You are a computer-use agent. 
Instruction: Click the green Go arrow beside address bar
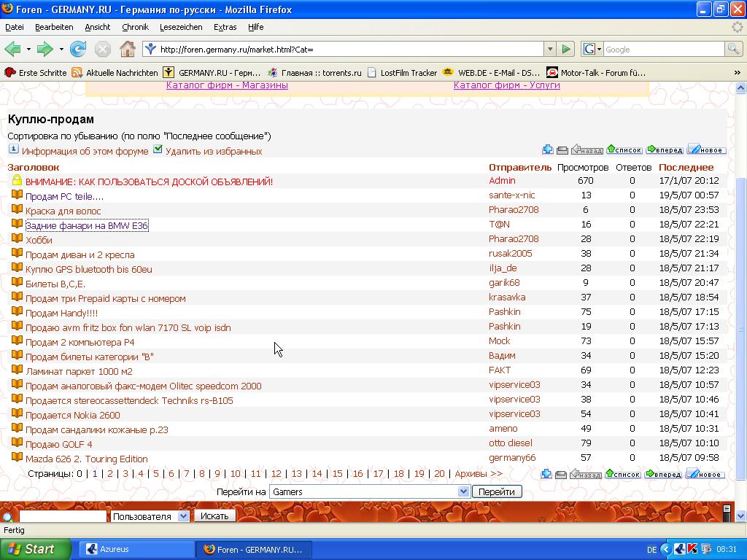(x=566, y=50)
